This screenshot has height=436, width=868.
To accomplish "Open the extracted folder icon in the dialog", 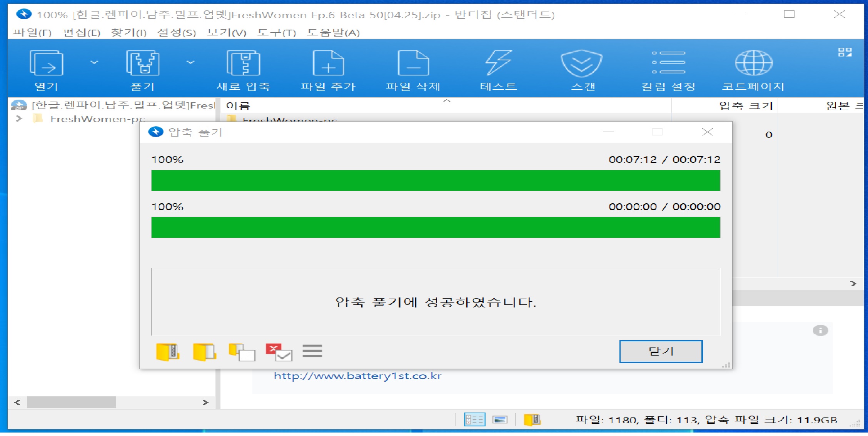I will 204,352.
